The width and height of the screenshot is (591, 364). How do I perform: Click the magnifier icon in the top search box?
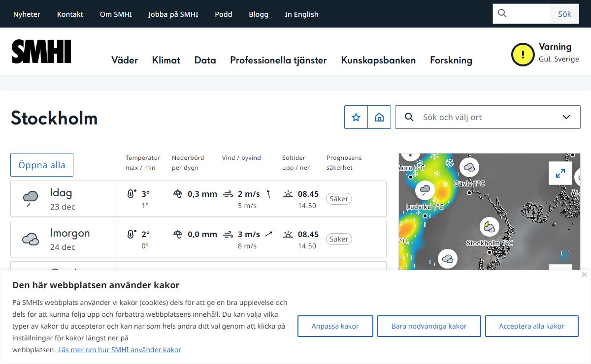click(502, 14)
